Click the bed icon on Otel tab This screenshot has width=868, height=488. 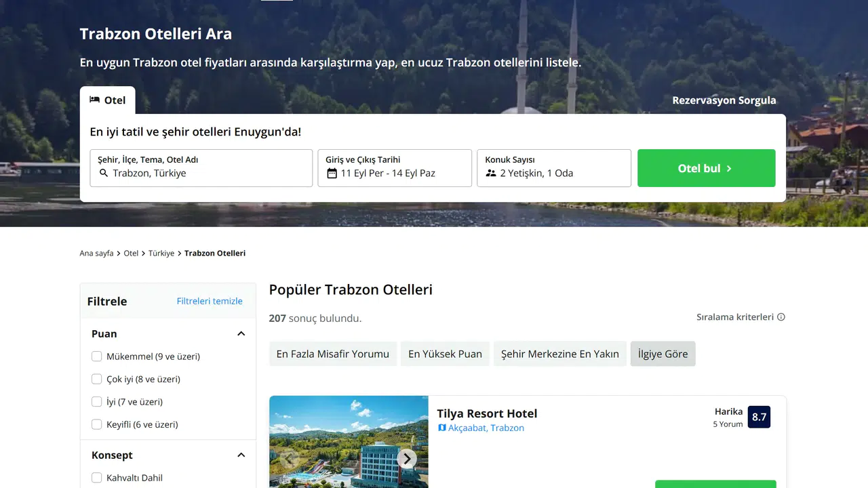tap(94, 100)
